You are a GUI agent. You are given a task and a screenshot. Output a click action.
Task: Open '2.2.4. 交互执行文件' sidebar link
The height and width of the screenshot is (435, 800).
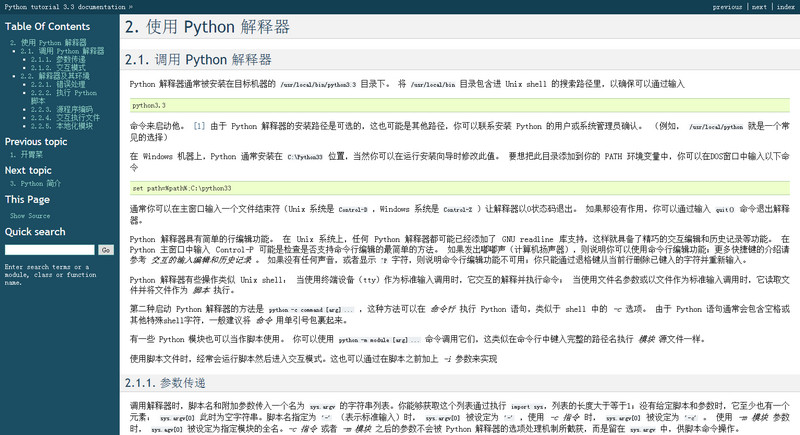65,118
